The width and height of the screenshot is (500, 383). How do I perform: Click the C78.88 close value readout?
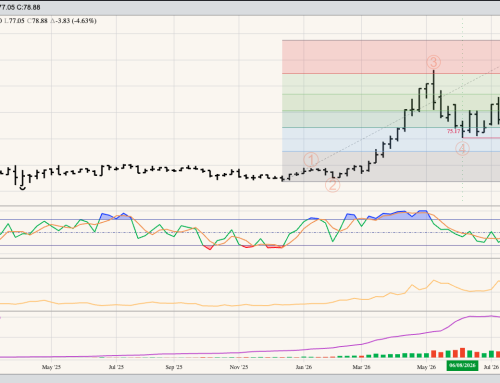[x=37, y=21]
